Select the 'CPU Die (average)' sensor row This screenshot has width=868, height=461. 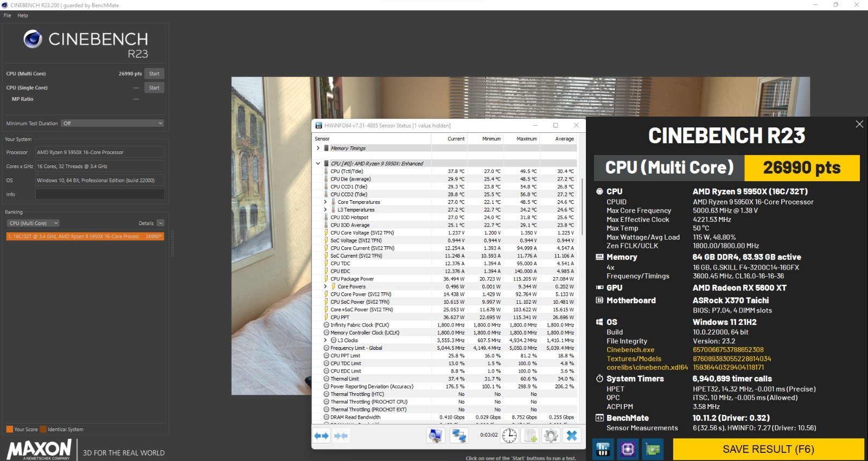coord(445,179)
